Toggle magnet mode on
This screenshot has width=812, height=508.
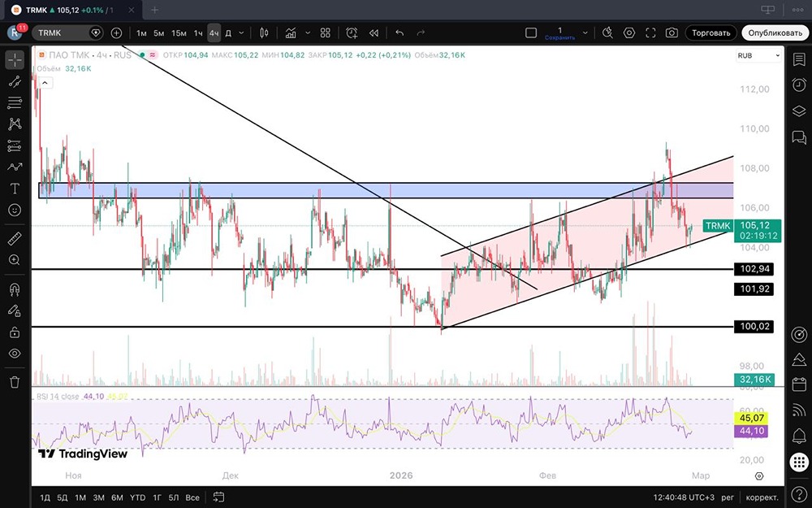coord(15,289)
